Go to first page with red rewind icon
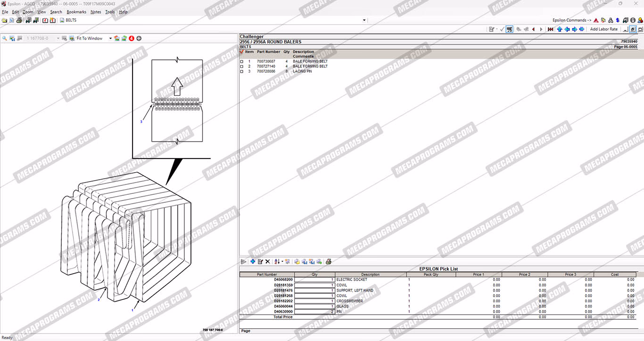 click(x=550, y=29)
